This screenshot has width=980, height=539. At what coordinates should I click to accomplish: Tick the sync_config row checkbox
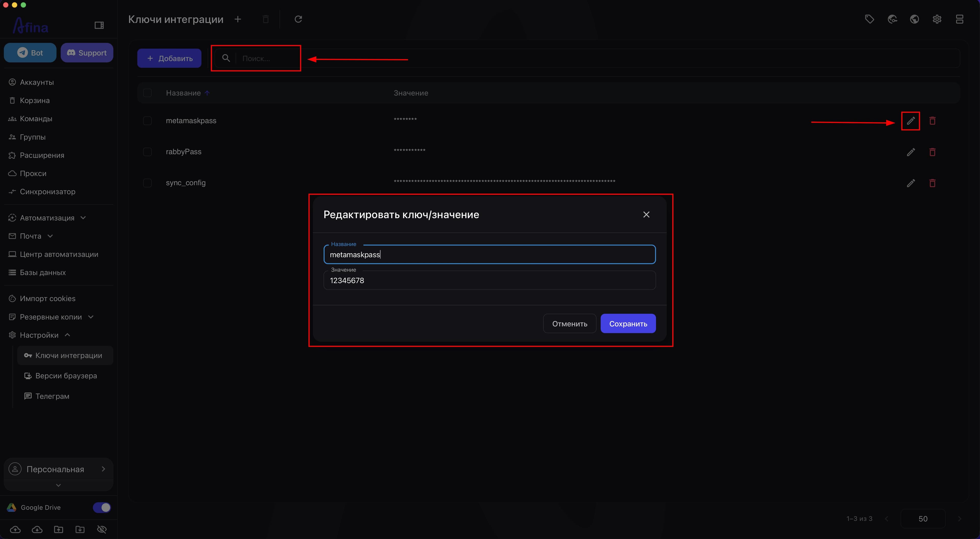pyautogui.click(x=147, y=183)
